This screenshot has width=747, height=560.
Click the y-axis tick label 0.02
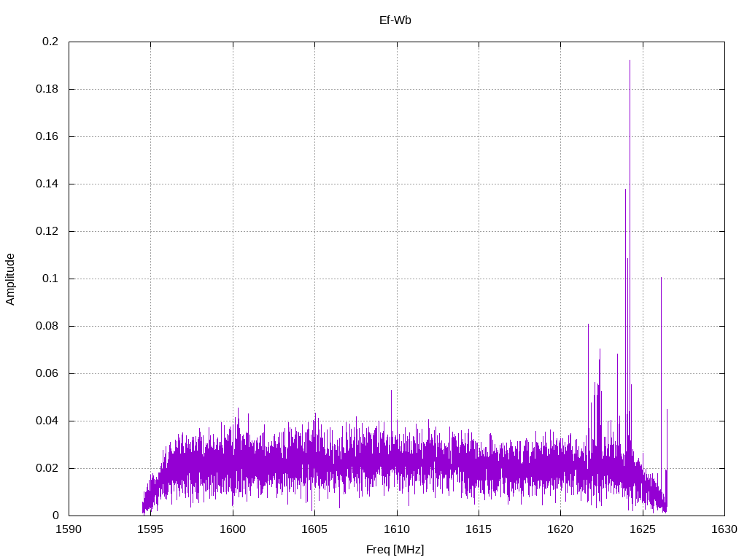click(x=47, y=468)
